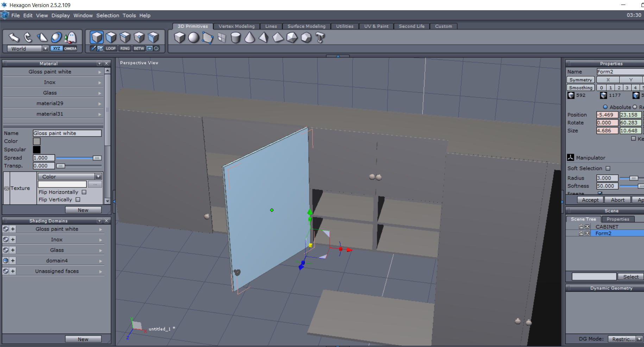Toggle XYZ manipulator mode

point(57,49)
